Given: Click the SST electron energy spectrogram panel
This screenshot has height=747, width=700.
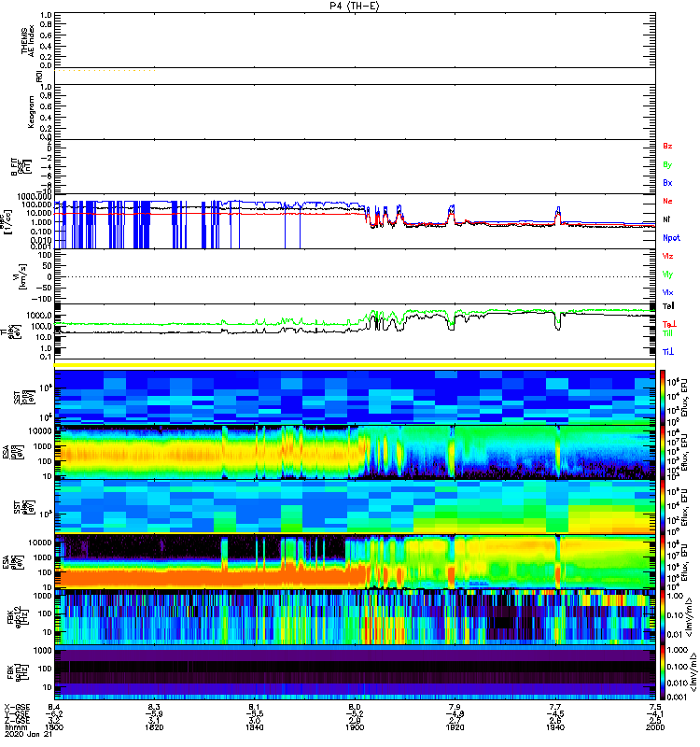Looking at the screenshot, I should pyautogui.click(x=355, y=507).
